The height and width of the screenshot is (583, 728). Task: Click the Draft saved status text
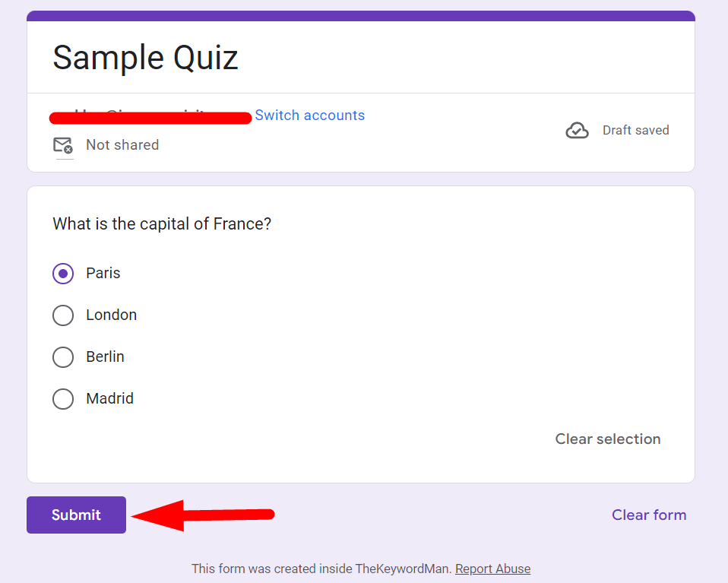point(635,130)
